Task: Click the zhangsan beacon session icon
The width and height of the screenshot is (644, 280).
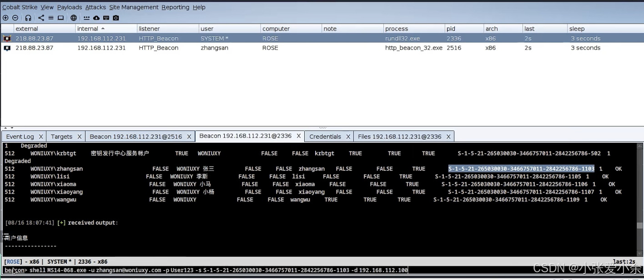Action: pyautogui.click(x=7, y=48)
